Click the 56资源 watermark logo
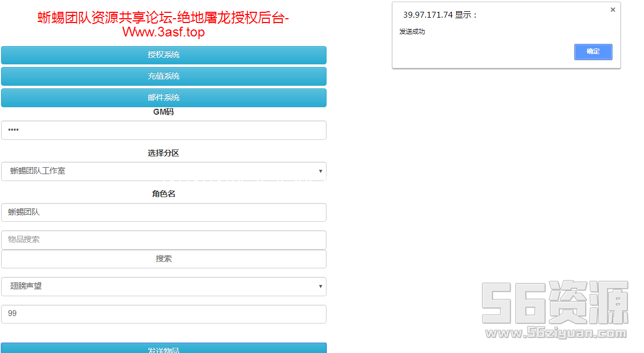This screenshot has height=353, width=644. [x=555, y=303]
